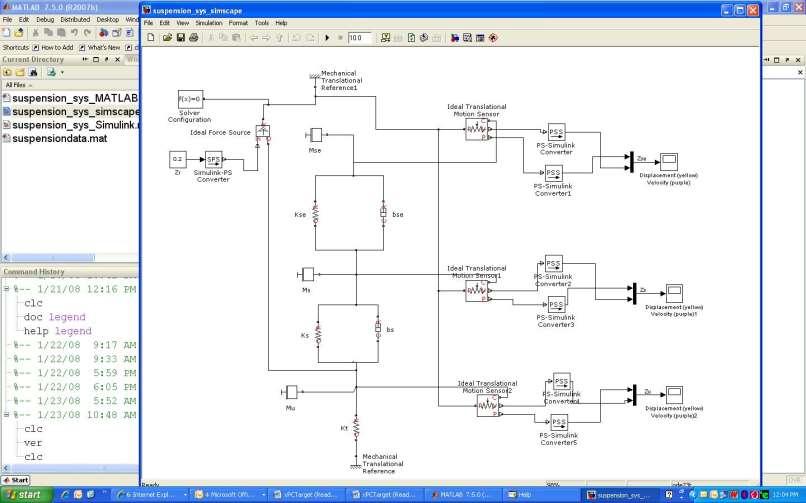Click Windows Start button on taskbar
806x503 pixels.
tap(25, 495)
